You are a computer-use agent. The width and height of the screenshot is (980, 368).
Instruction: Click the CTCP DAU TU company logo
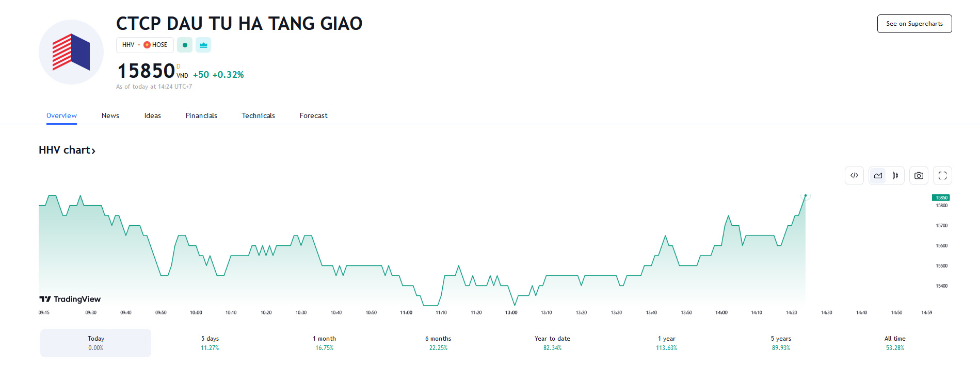pyautogui.click(x=71, y=52)
